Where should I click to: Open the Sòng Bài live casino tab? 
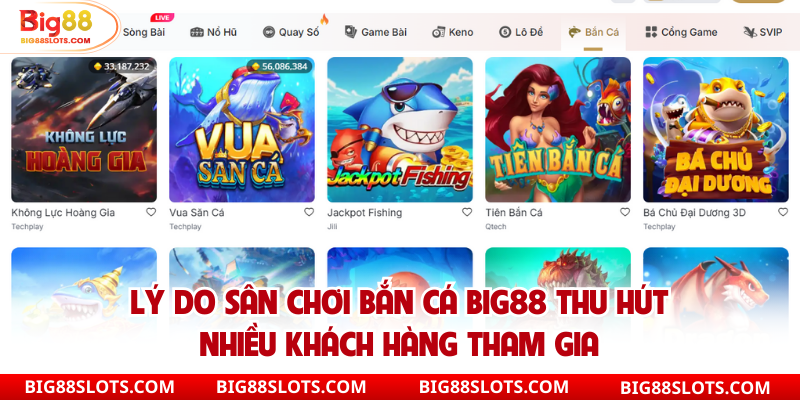(144, 32)
